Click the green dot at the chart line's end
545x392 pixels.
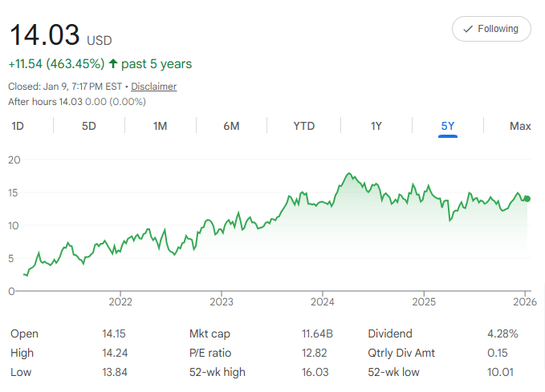point(527,199)
